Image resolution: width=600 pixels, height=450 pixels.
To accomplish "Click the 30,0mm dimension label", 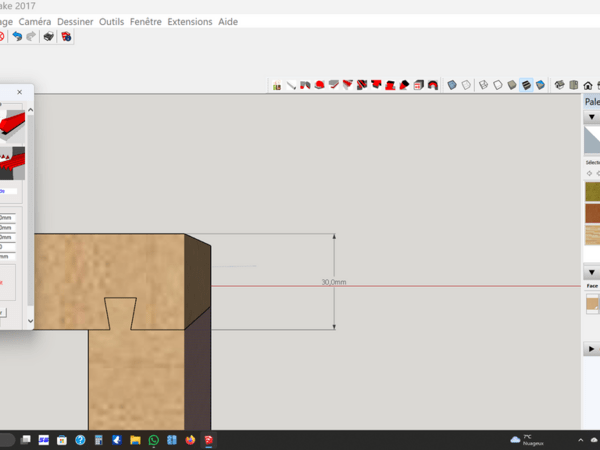I will tap(334, 282).
